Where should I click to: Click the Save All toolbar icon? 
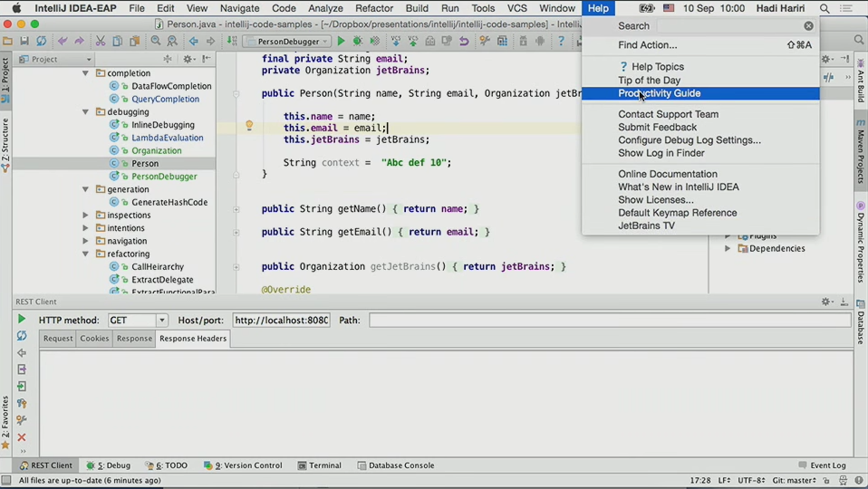coord(24,41)
